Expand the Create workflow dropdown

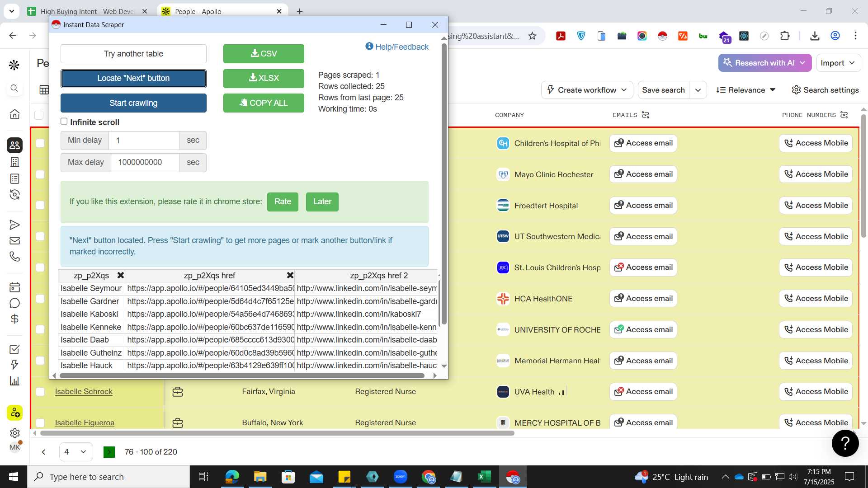(587, 90)
